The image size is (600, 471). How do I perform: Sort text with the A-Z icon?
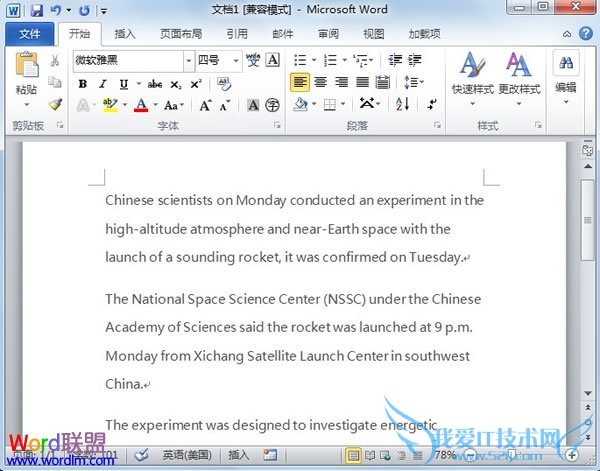pyautogui.click(x=403, y=104)
